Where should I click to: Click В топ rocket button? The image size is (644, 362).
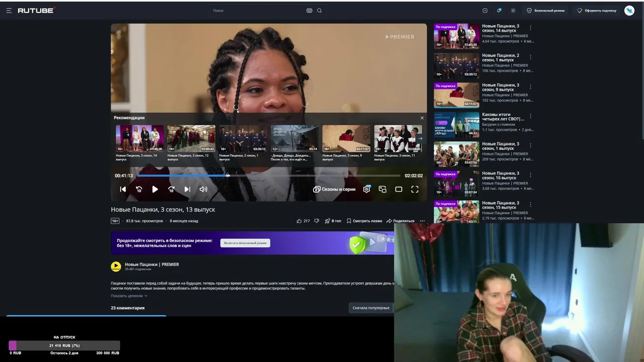(333, 221)
